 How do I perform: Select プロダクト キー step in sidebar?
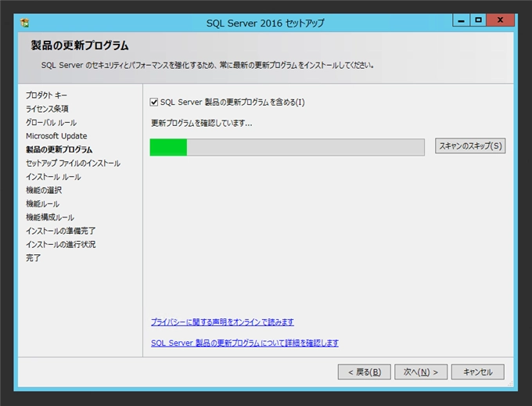pos(46,95)
